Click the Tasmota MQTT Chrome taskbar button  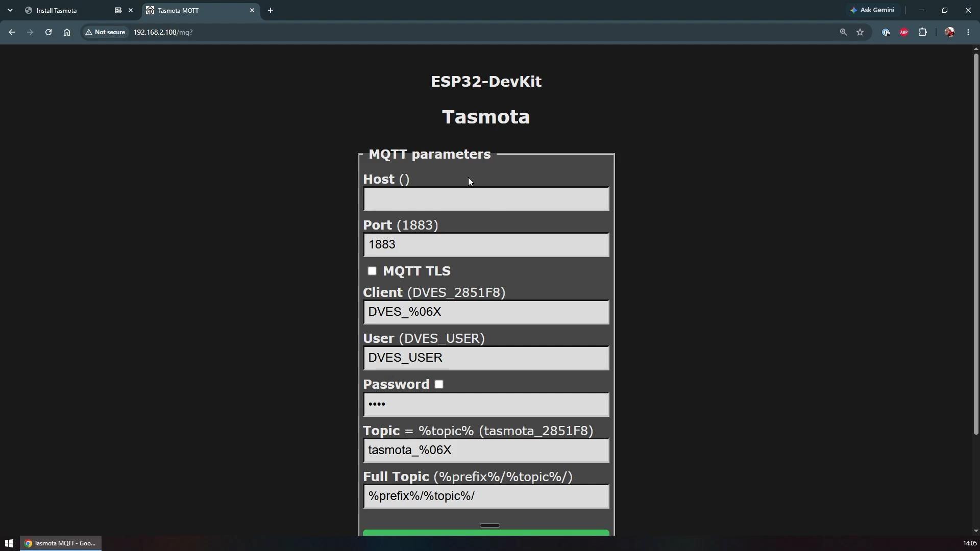pos(61,543)
